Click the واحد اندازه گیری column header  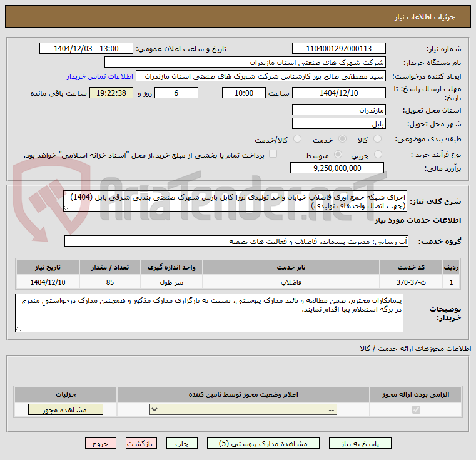click(x=171, y=267)
